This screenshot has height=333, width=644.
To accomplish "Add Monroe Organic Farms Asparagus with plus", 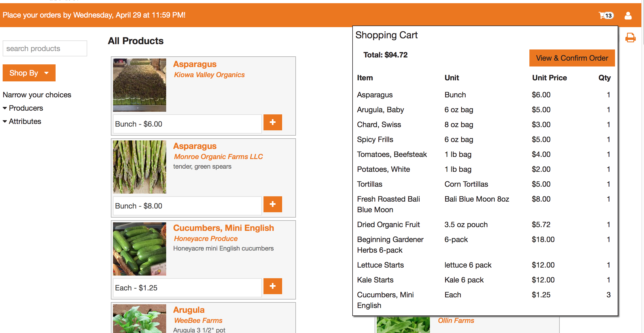I will (x=273, y=204).
